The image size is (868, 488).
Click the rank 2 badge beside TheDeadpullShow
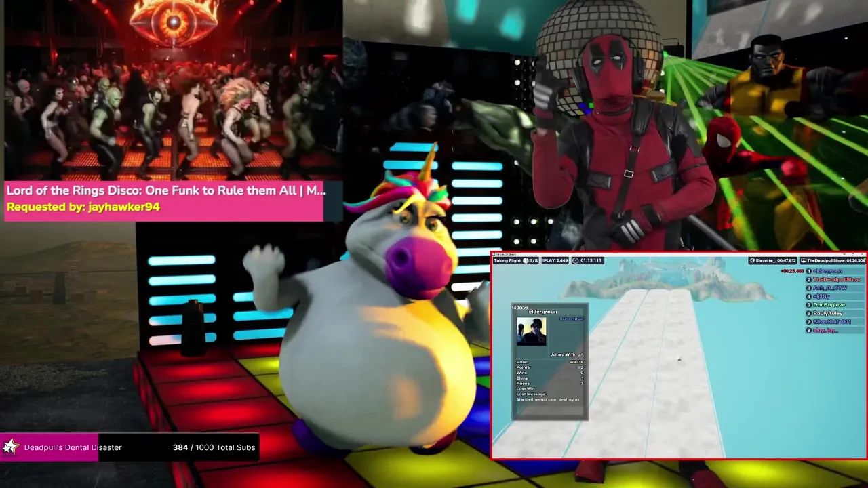coord(808,279)
